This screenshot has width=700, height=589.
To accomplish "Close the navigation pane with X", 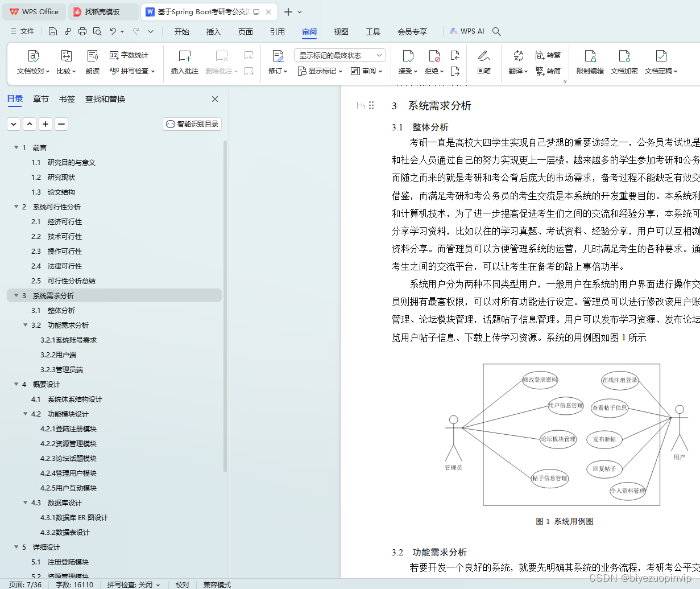I will click(x=215, y=99).
